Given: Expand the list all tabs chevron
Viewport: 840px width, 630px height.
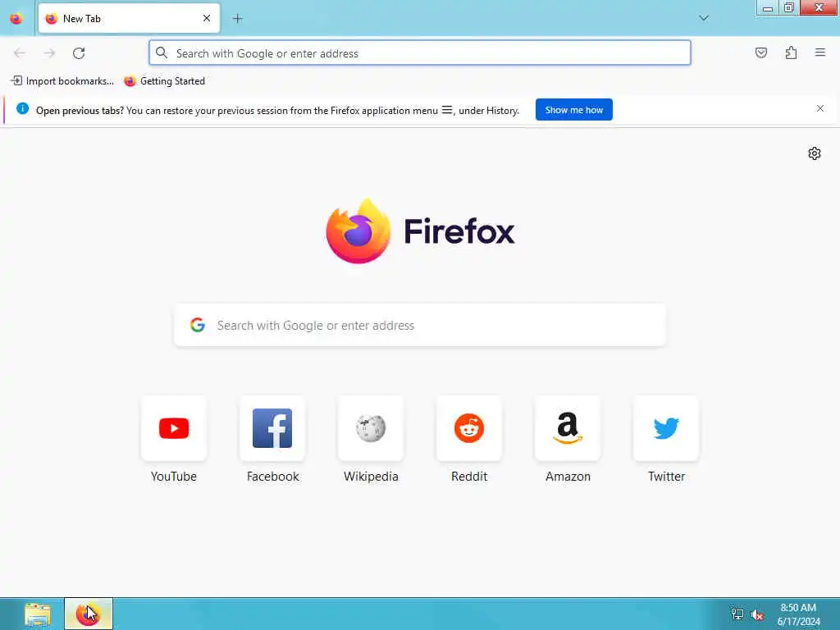Looking at the screenshot, I should (704, 18).
